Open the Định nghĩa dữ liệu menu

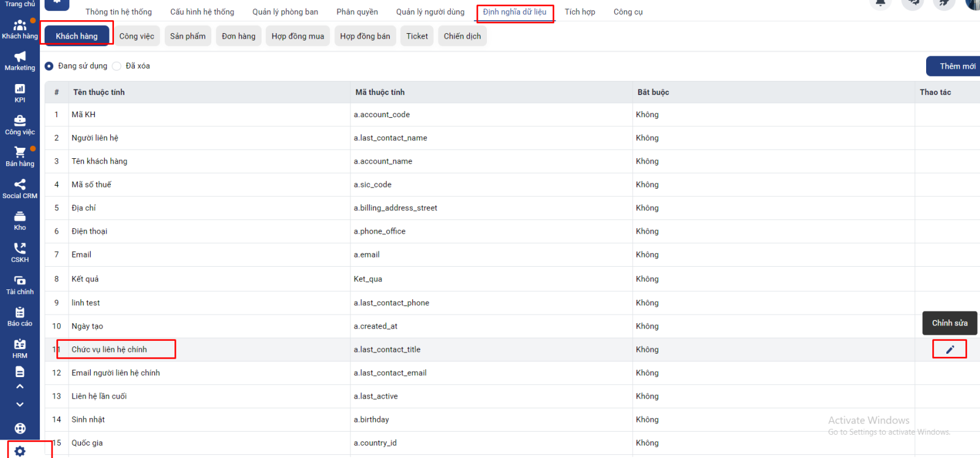coord(514,12)
